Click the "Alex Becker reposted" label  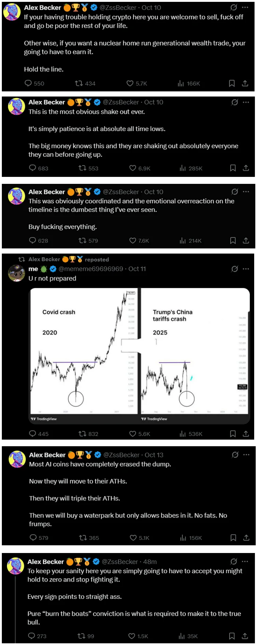pyautogui.click(x=69, y=259)
